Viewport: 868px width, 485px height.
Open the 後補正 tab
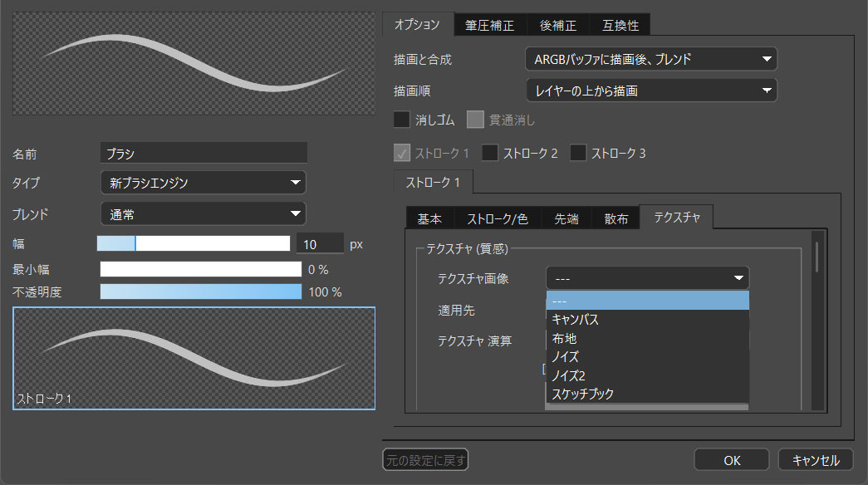(558, 25)
